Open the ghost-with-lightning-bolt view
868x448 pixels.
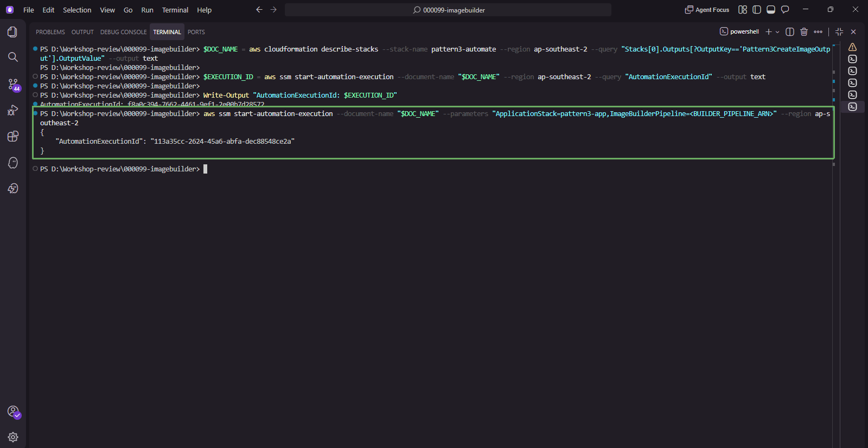point(12,188)
